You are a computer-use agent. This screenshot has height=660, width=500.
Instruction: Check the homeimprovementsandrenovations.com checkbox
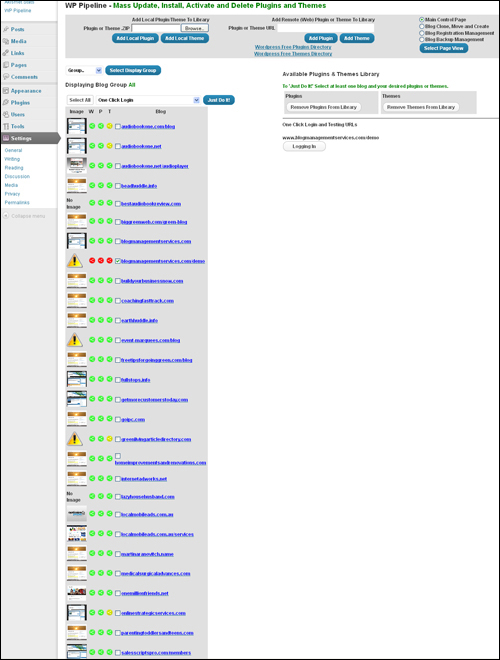(x=118, y=456)
